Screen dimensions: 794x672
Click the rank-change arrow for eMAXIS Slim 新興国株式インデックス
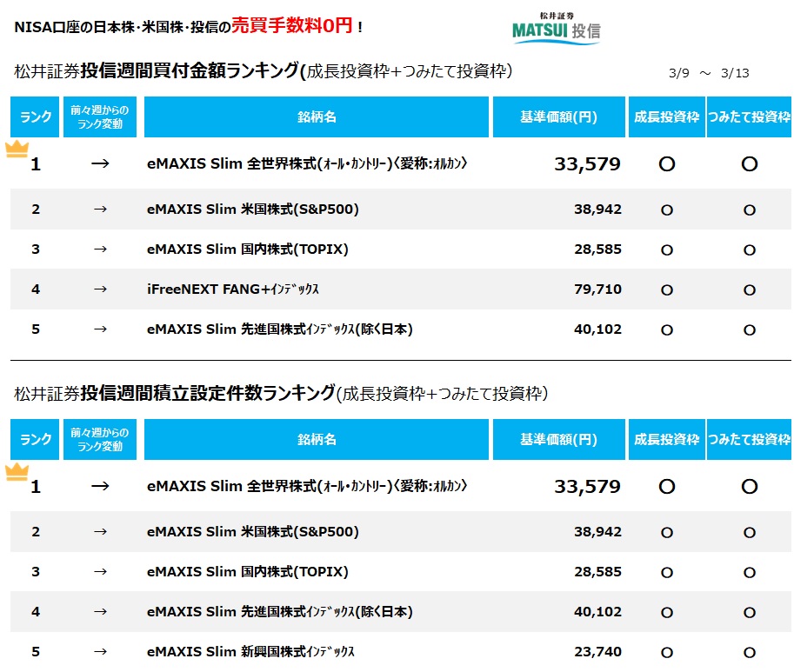(100, 651)
